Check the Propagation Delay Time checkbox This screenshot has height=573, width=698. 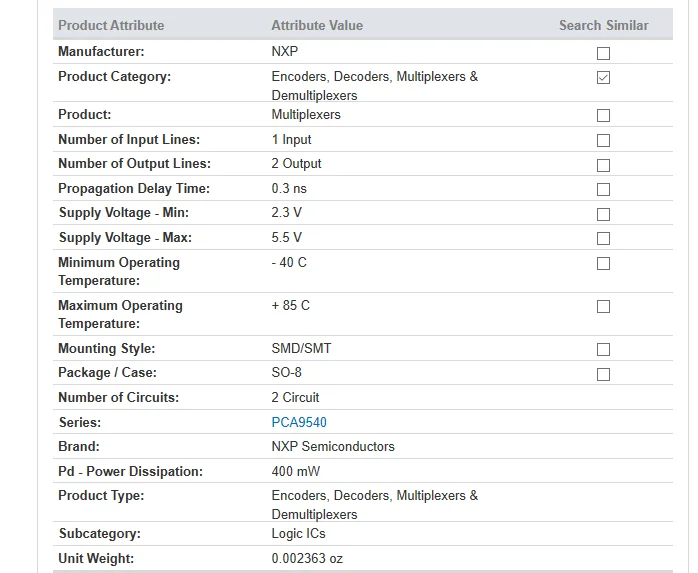point(603,190)
